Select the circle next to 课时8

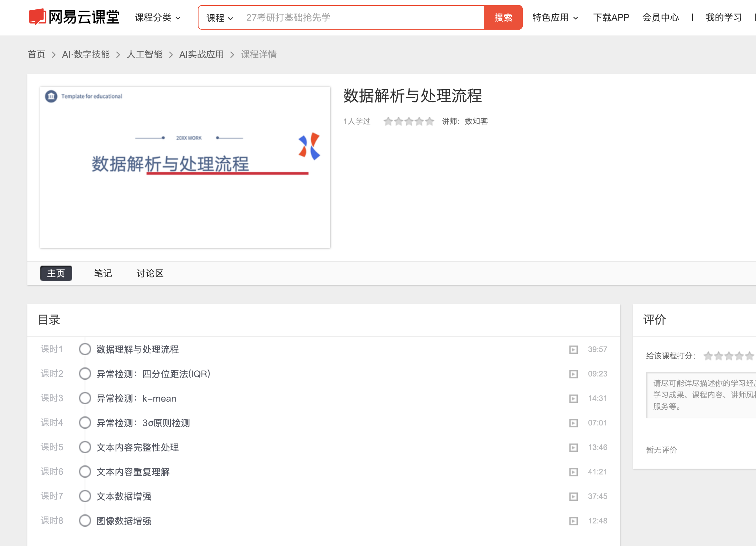pyautogui.click(x=85, y=520)
